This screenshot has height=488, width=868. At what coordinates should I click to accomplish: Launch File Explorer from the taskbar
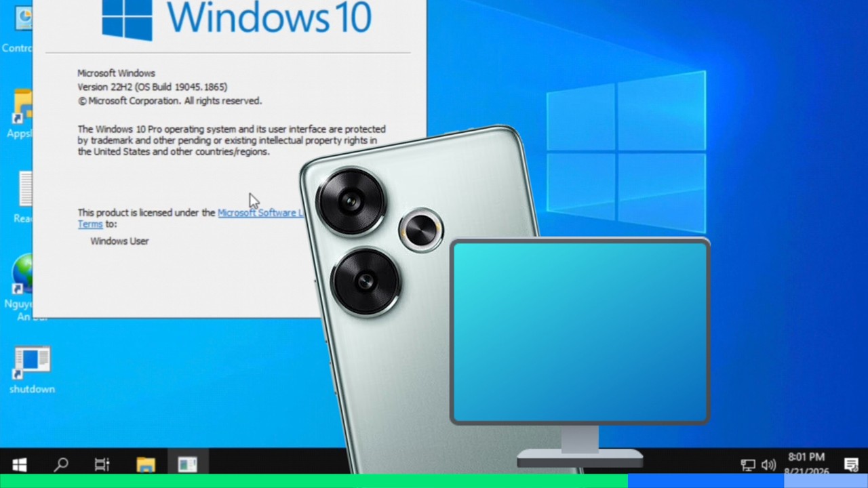(145, 464)
